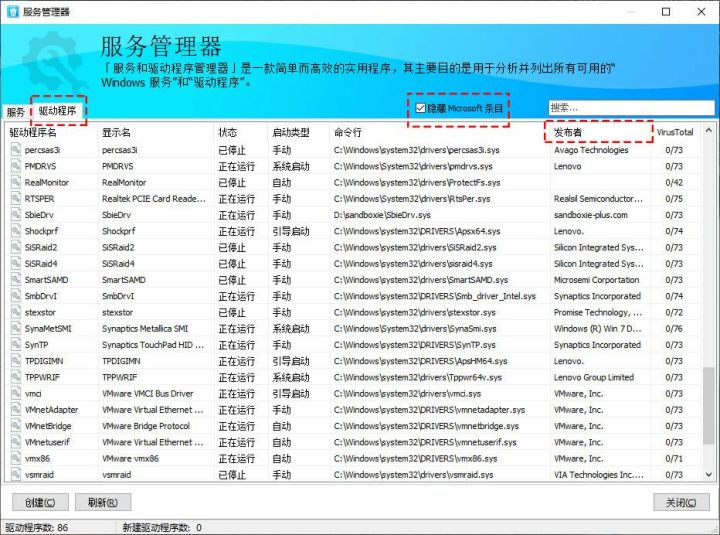The image size is (720, 535).
Task: Click the Smb_driver_Intel.sys command line cell
Action: point(435,296)
